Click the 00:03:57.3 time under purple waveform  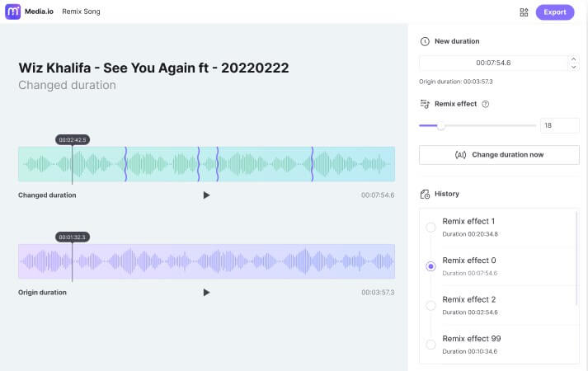coord(378,293)
